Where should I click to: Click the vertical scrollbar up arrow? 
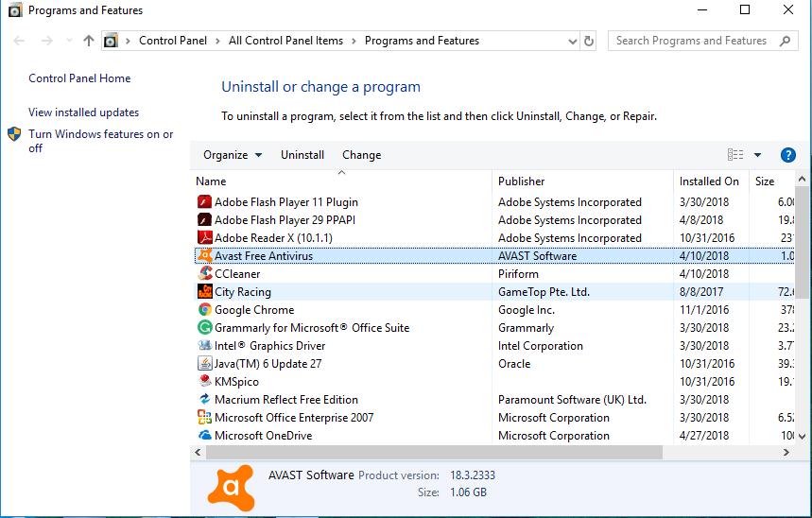tap(803, 180)
